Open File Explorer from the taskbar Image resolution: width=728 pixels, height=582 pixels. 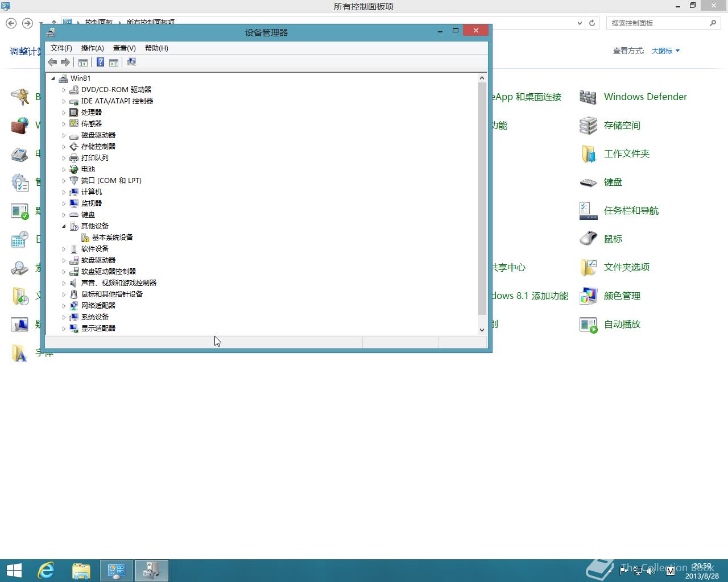[81, 570]
